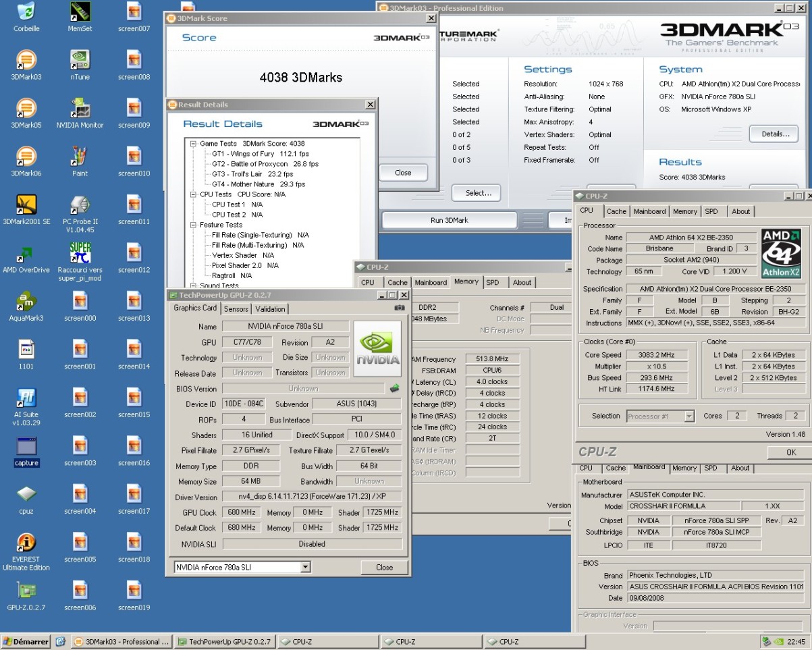Select the Pixel Shader 2.0 tree row
Image resolution: width=812 pixels, height=650 pixels.
(x=245, y=265)
